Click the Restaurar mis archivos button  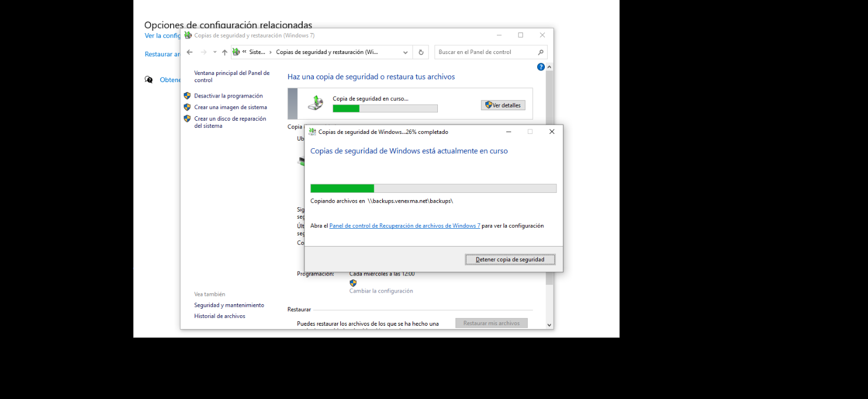(491, 323)
